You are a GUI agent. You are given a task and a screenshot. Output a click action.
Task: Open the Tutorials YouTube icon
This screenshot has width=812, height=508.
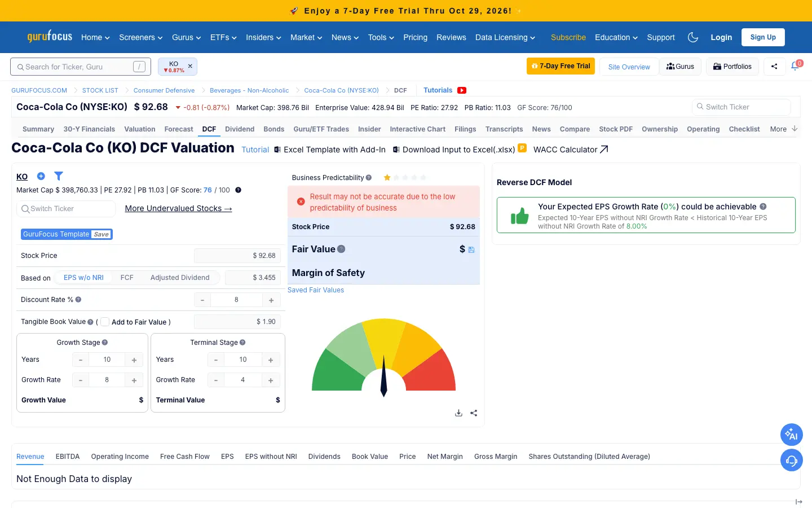click(462, 90)
